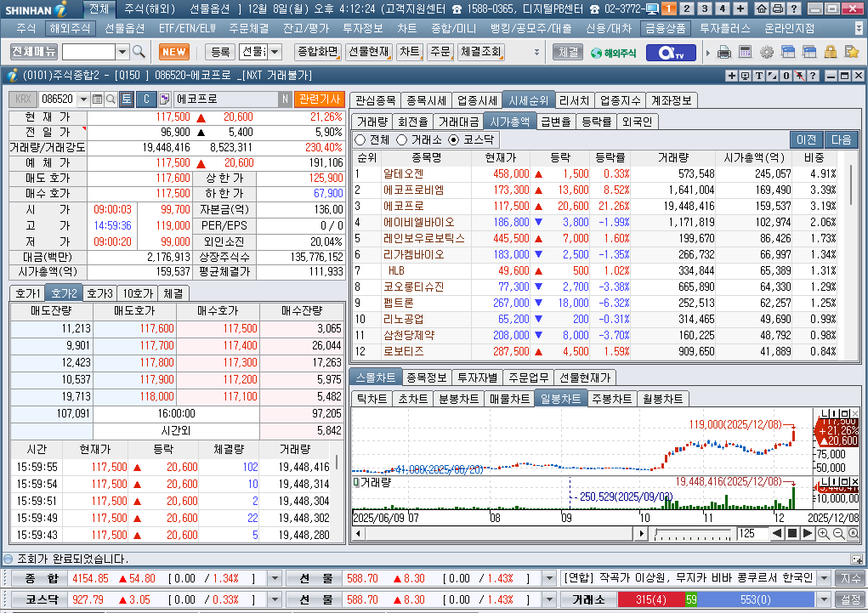Click the '+' icon in the window title bar
Image resolution: width=868 pixels, height=613 pixels.
click(731, 76)
